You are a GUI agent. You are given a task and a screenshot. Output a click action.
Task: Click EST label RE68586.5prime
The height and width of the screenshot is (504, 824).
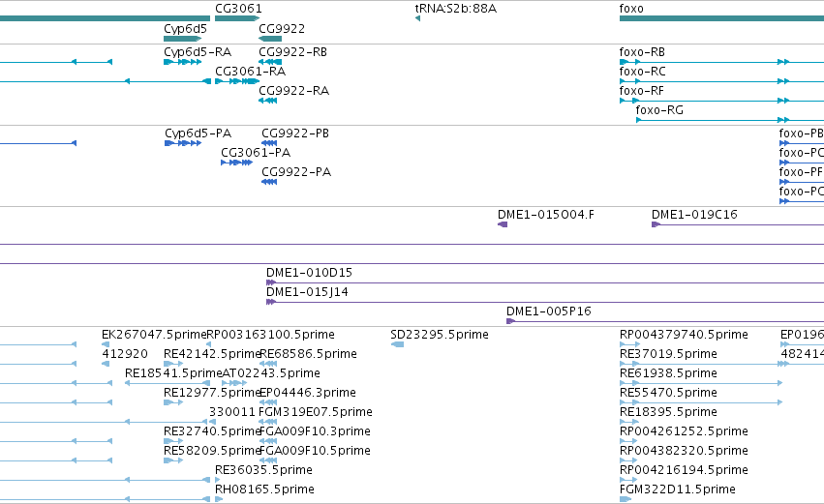308,354
